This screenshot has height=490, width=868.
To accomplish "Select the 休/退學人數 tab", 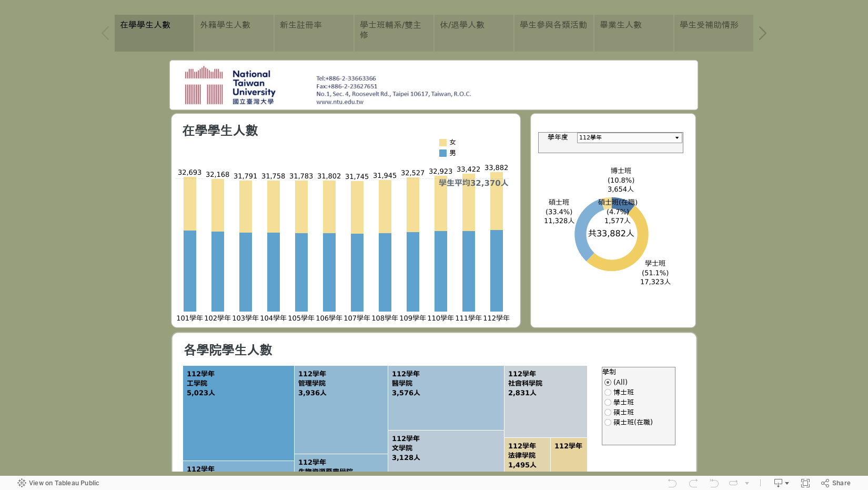I will [x=474, y=33].
